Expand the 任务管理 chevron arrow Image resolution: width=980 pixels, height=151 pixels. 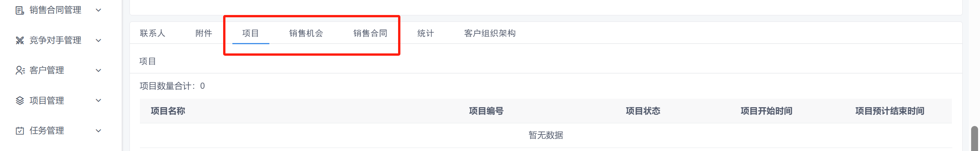coord(99,131)
